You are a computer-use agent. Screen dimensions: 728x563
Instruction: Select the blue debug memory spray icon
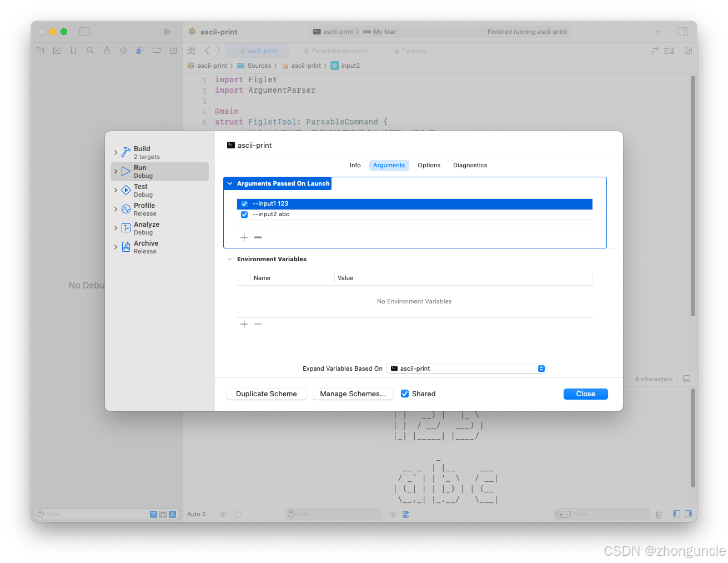(140, 50)
